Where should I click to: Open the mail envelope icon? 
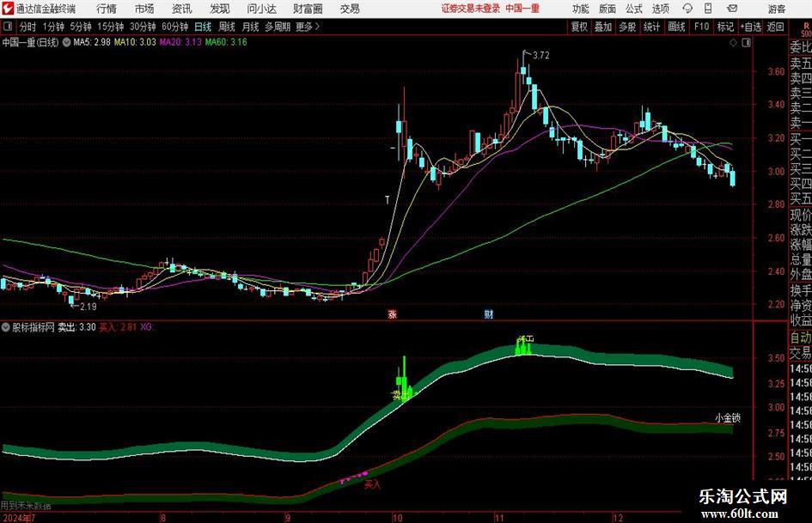click(x=732, y=9)
